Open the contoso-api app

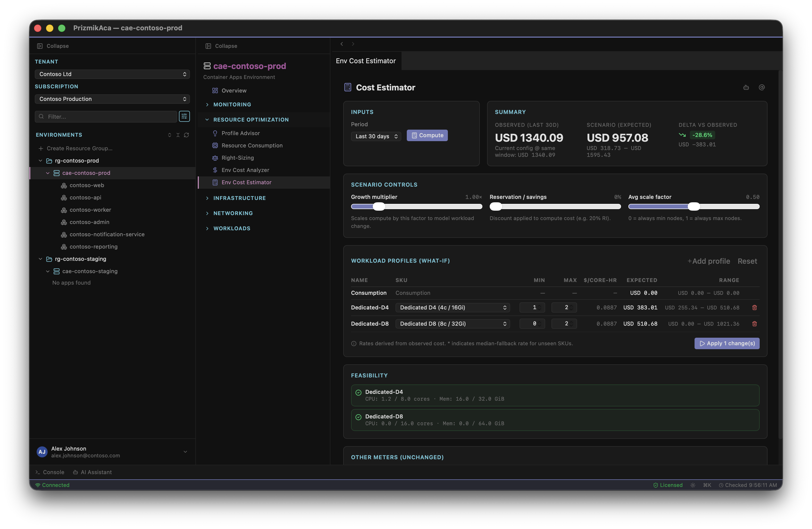tap(85, 197)
